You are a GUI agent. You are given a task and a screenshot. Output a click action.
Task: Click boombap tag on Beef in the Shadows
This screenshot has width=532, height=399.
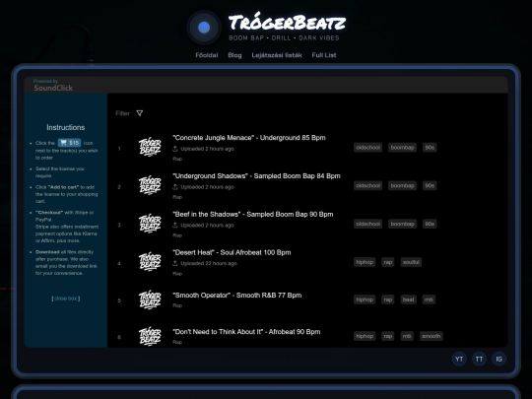(x=402, y=224)
